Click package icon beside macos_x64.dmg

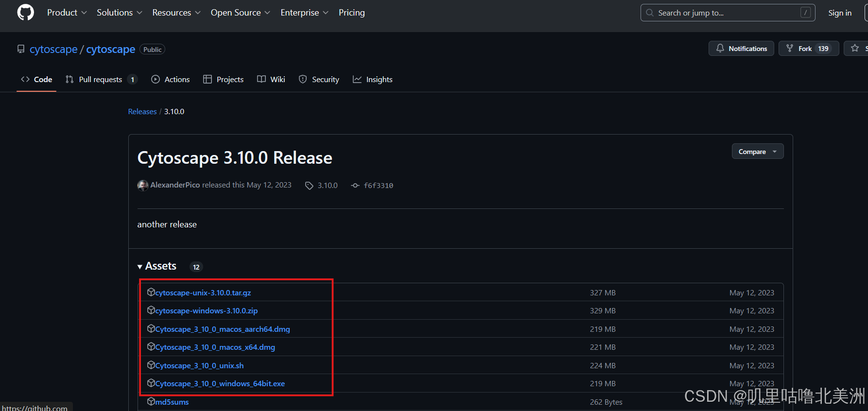[x=151, y=346]
